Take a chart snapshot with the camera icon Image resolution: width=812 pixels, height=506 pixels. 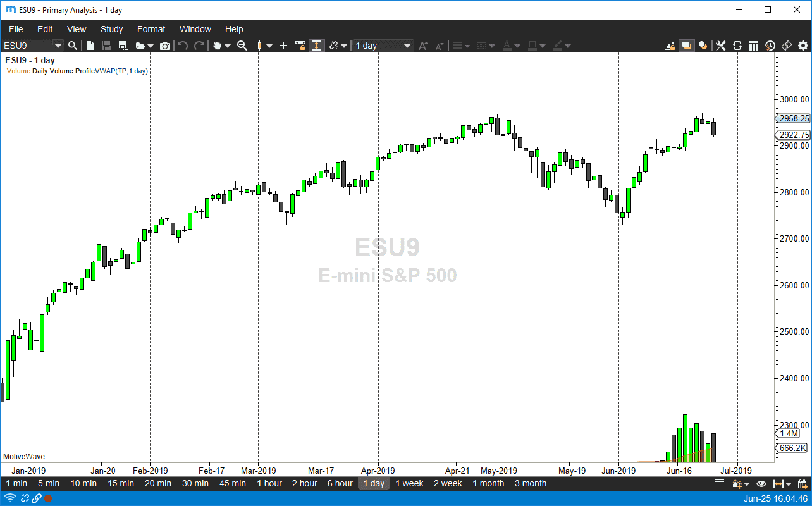pyautogui.click(x=164, y=46)
